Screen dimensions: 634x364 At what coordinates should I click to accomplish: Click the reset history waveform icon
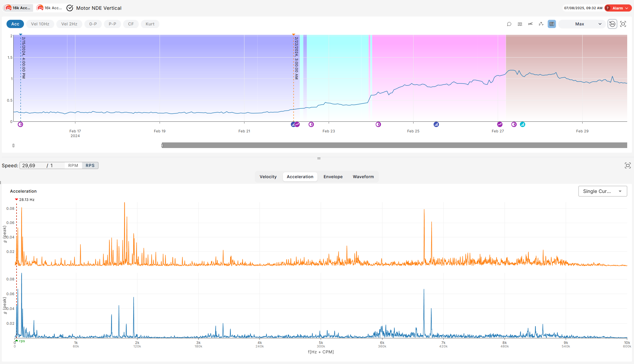(x=612, y=24)
